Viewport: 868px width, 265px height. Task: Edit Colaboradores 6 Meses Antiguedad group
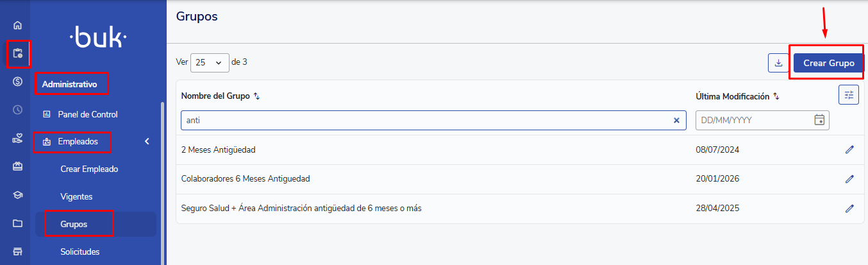point(849,179)
